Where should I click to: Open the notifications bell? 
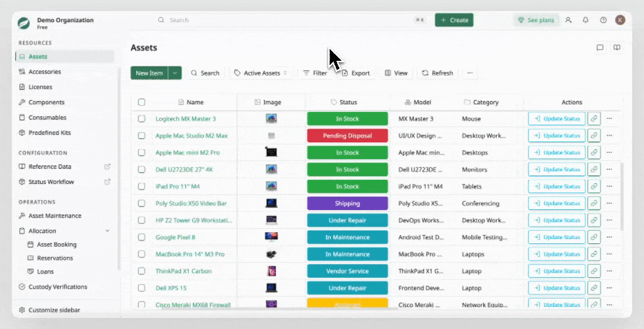(586, 20)
